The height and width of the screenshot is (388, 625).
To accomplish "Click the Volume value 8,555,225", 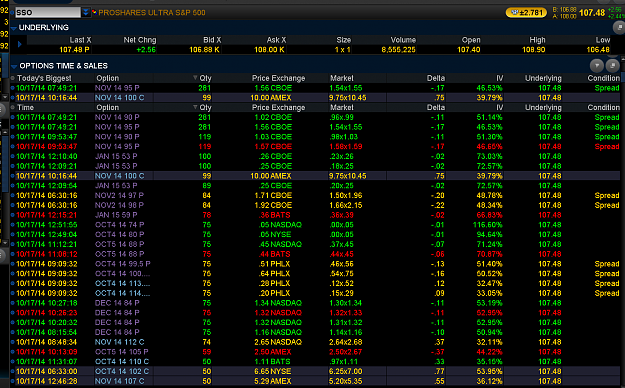I will point(398,50).
